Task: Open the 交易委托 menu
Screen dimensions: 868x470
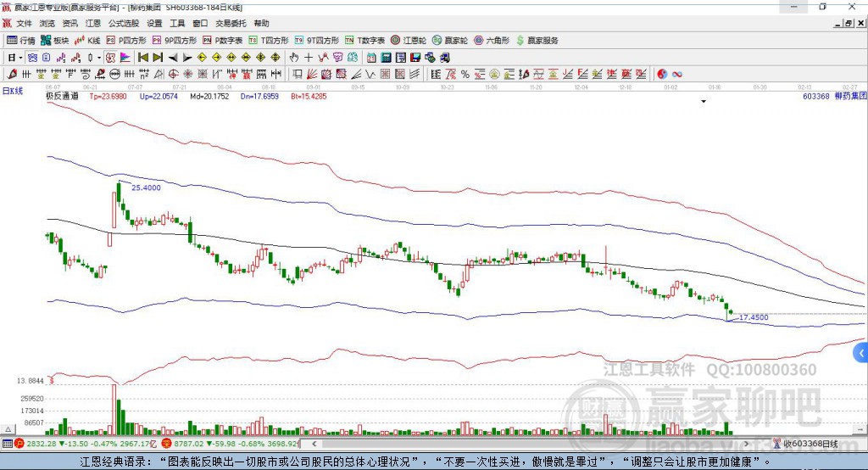Action: tap(231, 23)
